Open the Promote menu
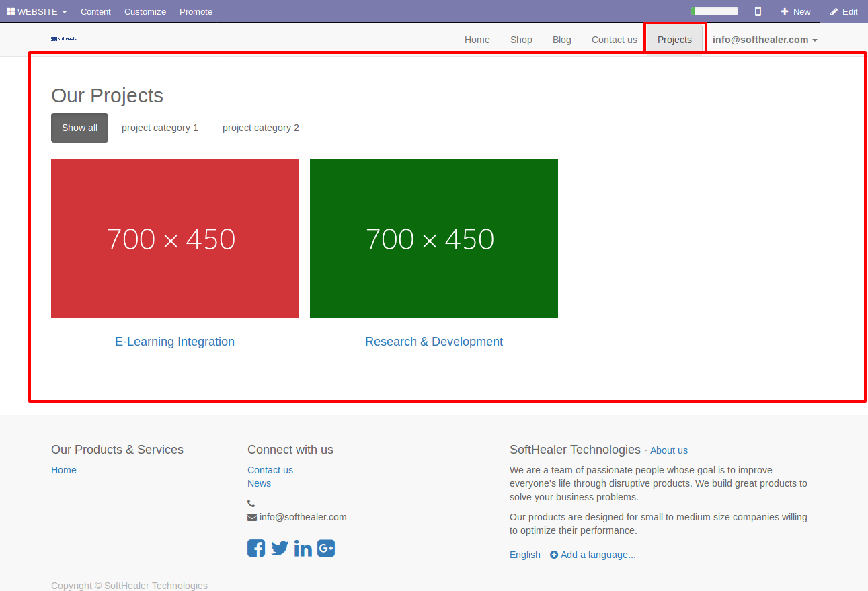868x591 pixels. (196, 11)
